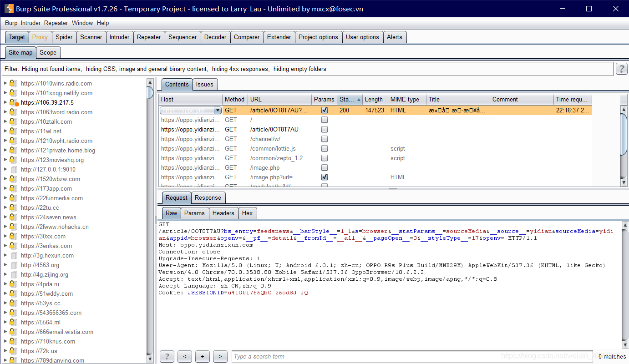Screen dimensions: 629x364
Task: Sort by the Status column header
Action: click(x=350, y=99)
